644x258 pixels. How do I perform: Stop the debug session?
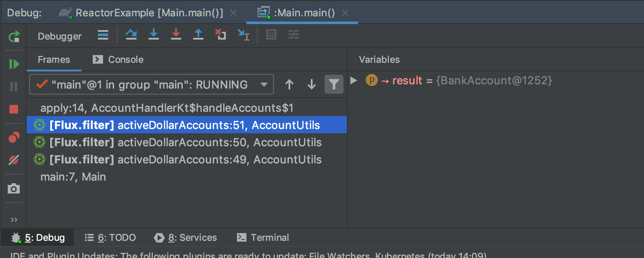pos(14,109)
